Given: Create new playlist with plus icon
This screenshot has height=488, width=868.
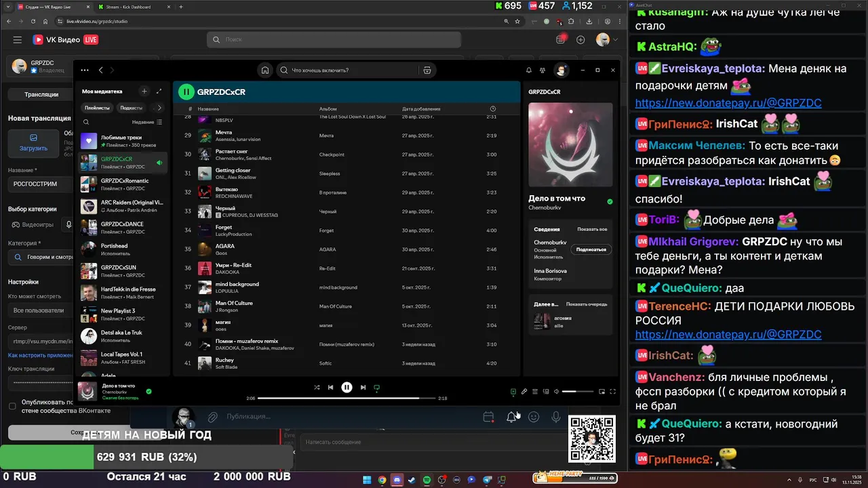Looking at the screenshot, I should click(144, 91).
